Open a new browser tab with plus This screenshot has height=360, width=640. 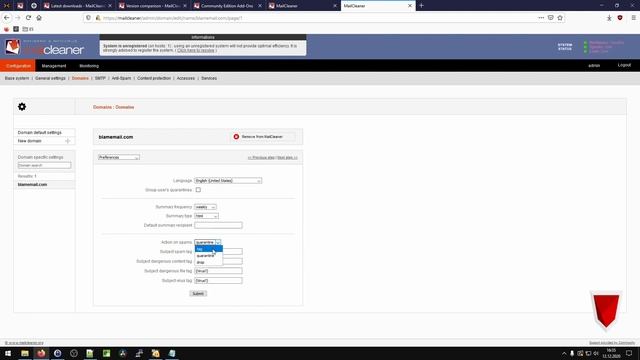pyautogui.click(x=421, y=6)
